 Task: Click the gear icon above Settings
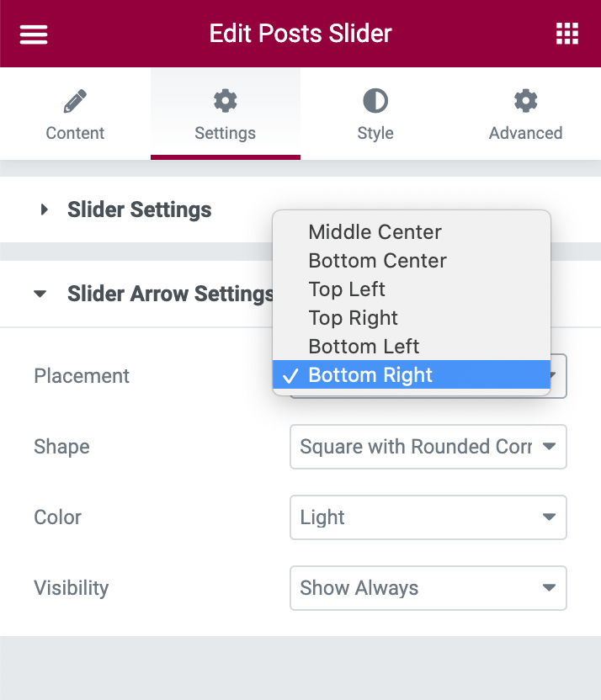(225, 99)
